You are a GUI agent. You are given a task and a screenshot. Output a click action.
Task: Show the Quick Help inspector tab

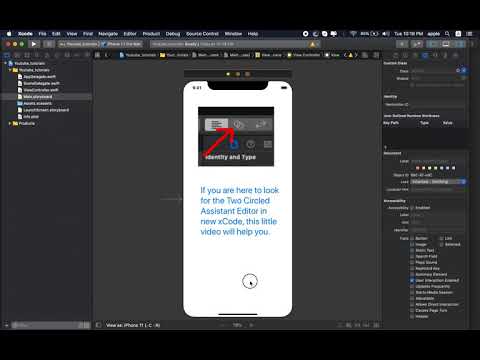pos(415,55)
